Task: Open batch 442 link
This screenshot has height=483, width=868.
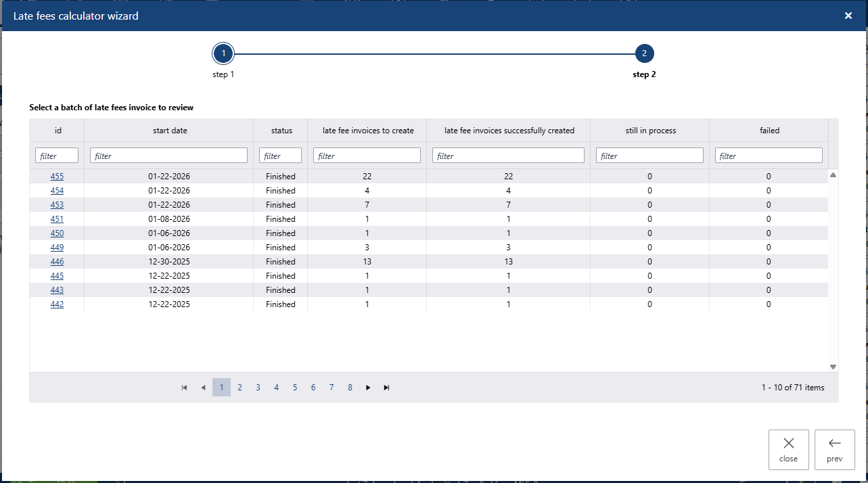Action: click(x=57, y=304)
